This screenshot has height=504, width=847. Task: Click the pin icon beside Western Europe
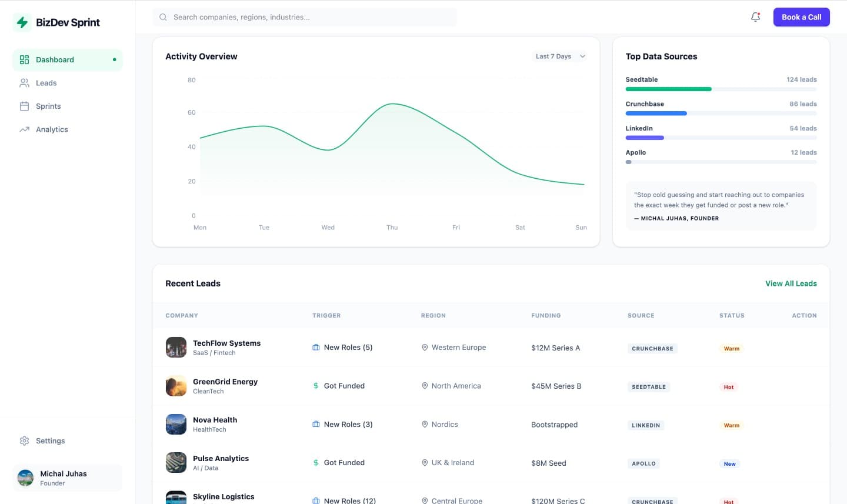tap(425, 347)
